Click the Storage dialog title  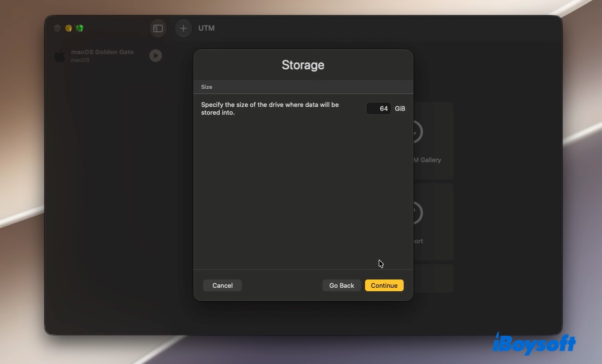(x=303, y=65)
